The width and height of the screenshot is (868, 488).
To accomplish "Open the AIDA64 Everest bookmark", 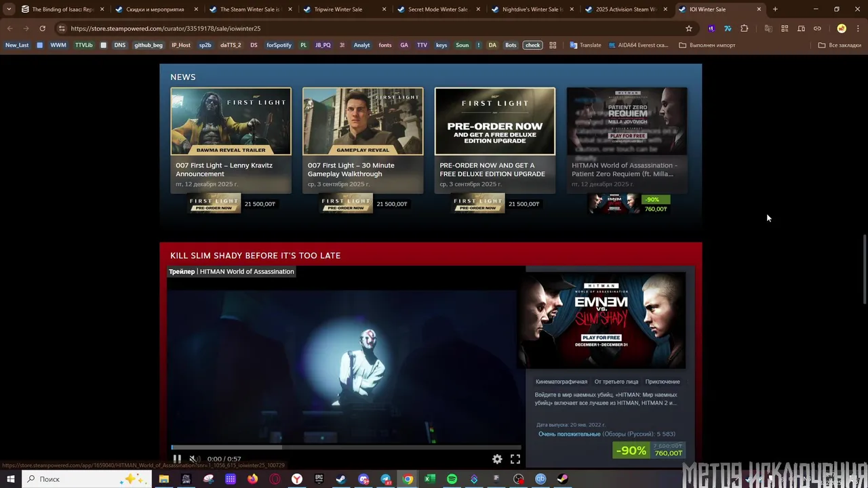I will click(x=638, y=45).
